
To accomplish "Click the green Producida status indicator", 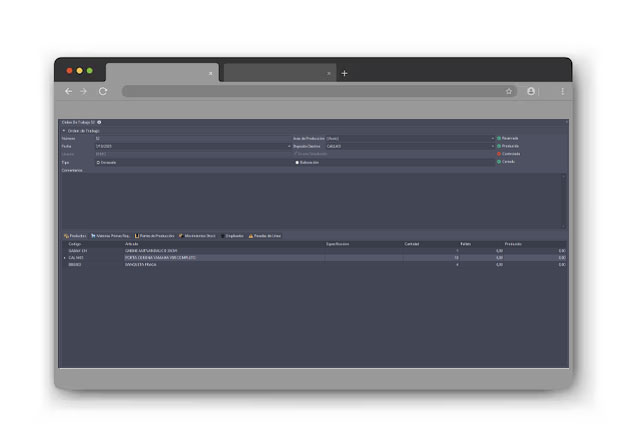I will coord(500,146).
